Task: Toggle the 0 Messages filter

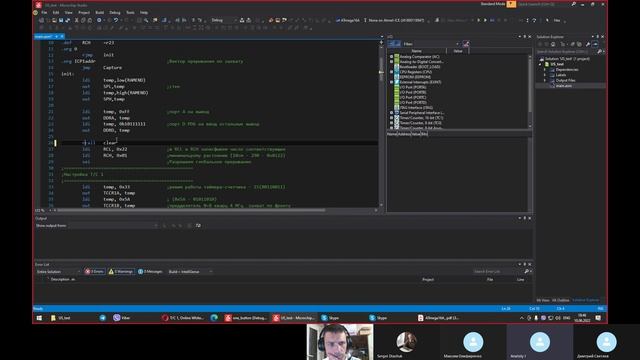Action: (x=150, y=271)
